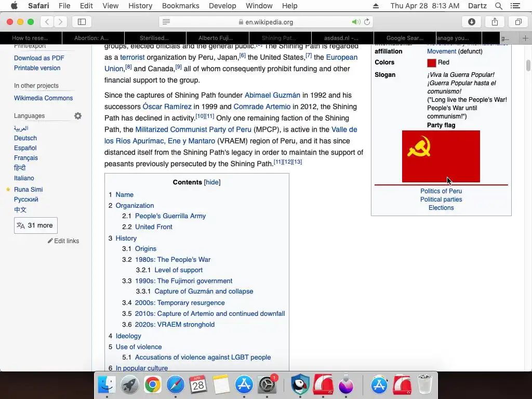Open the Safari Downloads button
Screen dimensions: 532x399
point(472,22)
